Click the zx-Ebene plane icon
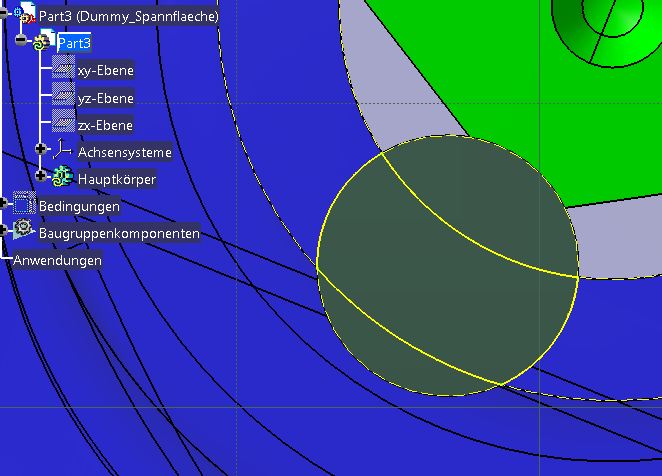 click(x=63, y=122)
